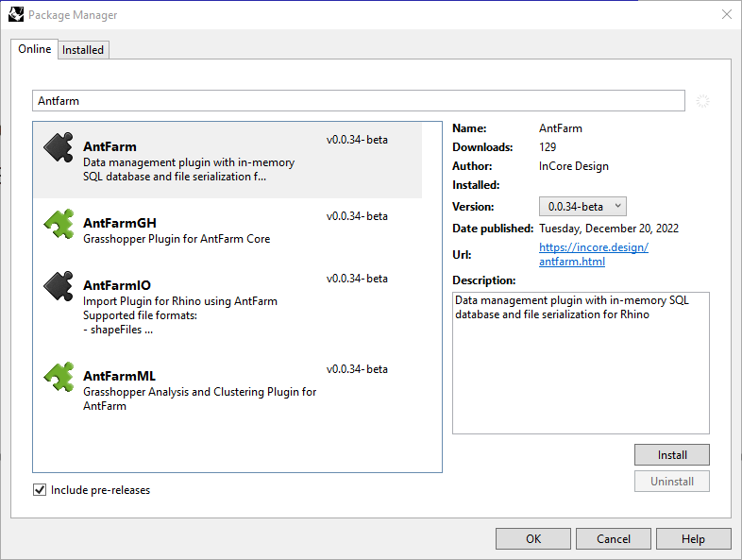Click the Install button
Viewport: 742px width, 560px height.
coord(672,455)
